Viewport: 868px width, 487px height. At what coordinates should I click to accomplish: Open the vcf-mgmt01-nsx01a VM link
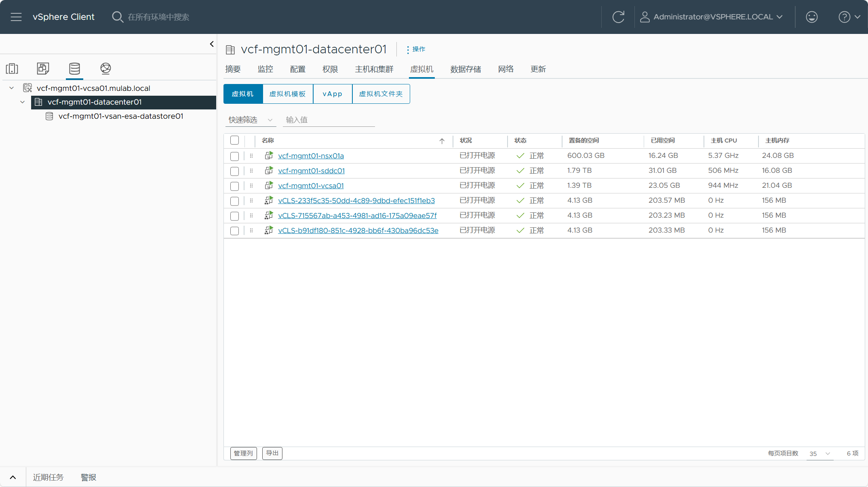point(311,156)
